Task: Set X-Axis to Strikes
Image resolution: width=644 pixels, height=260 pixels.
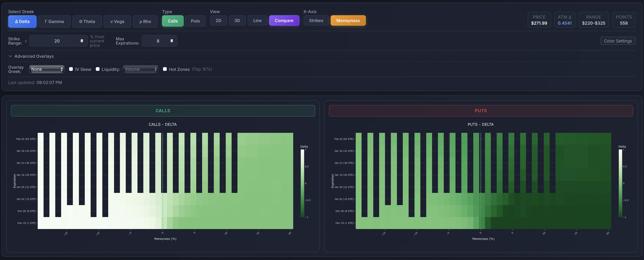Action: pos(316,21)
